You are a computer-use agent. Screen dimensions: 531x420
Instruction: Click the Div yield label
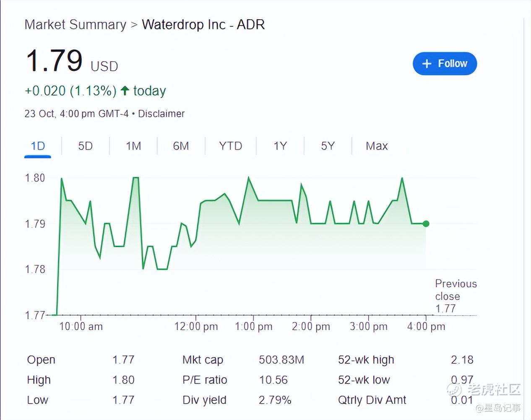click(x=204, y=400)
